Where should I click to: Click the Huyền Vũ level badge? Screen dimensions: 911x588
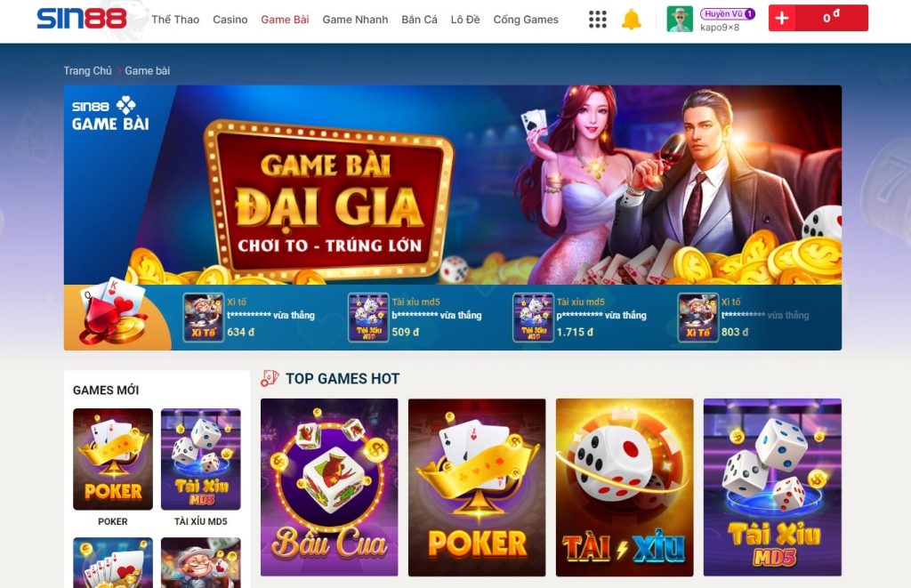tap(728, 13)
